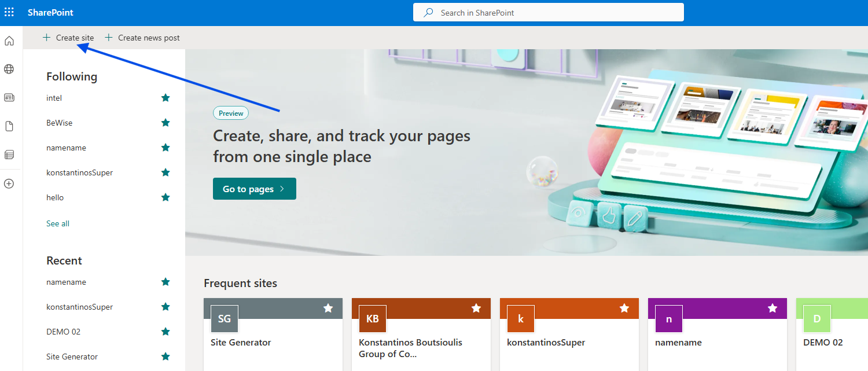This screenshot has width=868, height=371.
Task: Click Create site in the command bar
Action: click(68, 38)
